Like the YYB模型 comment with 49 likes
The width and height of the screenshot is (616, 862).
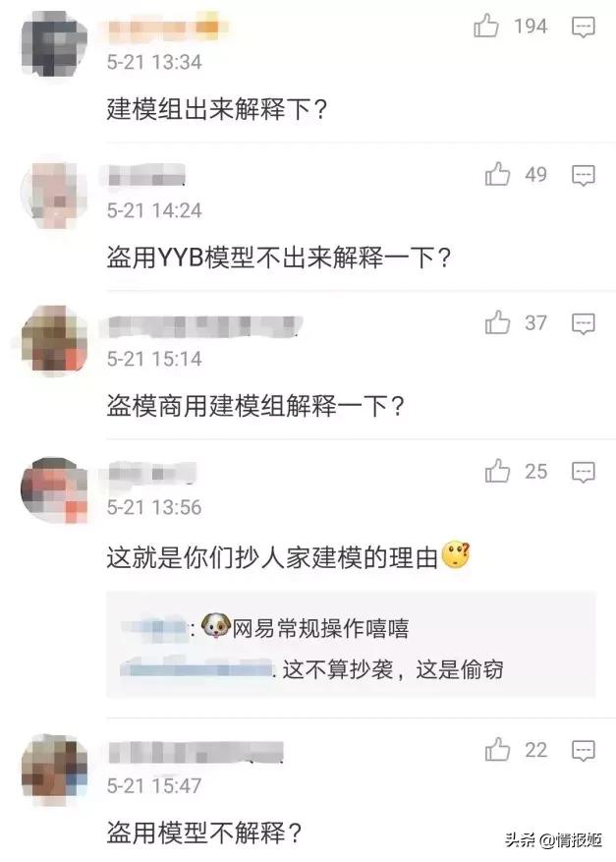[x=497, y=174]
